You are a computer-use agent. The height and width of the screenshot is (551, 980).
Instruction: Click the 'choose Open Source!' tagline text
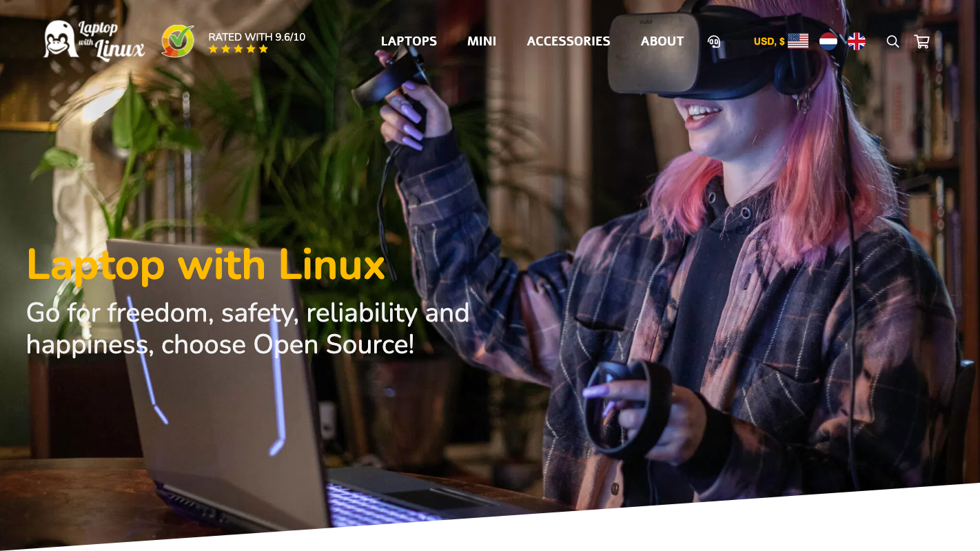click(x=288, y=344)
